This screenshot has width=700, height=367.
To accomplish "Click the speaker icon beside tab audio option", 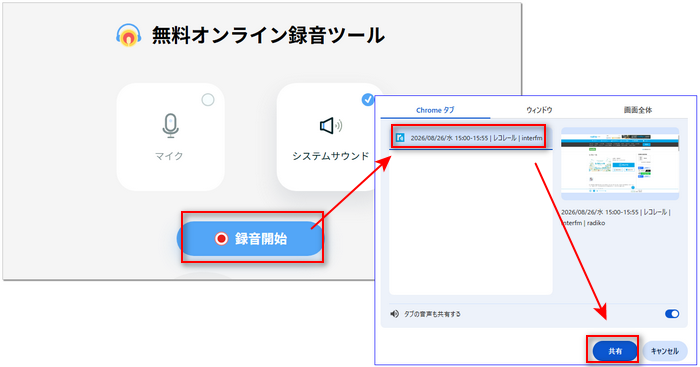I will coord(394,314).
